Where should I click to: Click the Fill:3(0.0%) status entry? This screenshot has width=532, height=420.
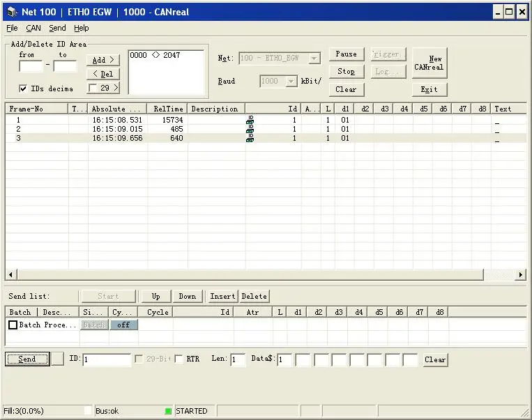(x=24, y=411)
